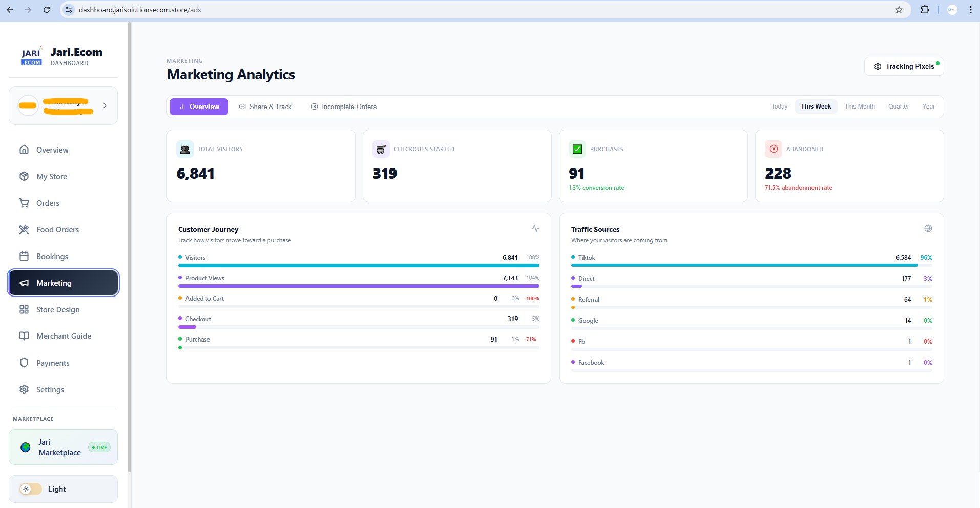
Task: Click the globe icon on Traffic Sources card
Action: pyautogui.click(x=928, y=228)
